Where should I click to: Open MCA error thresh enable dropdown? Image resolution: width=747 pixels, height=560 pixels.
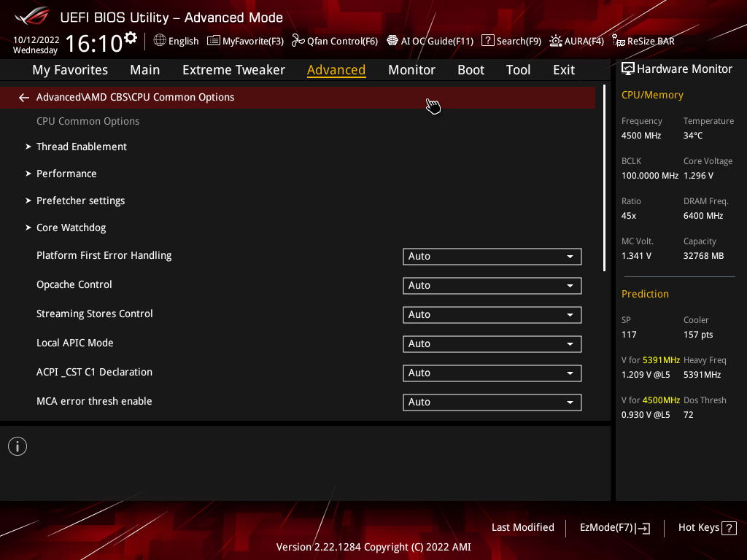coord(492,402)
